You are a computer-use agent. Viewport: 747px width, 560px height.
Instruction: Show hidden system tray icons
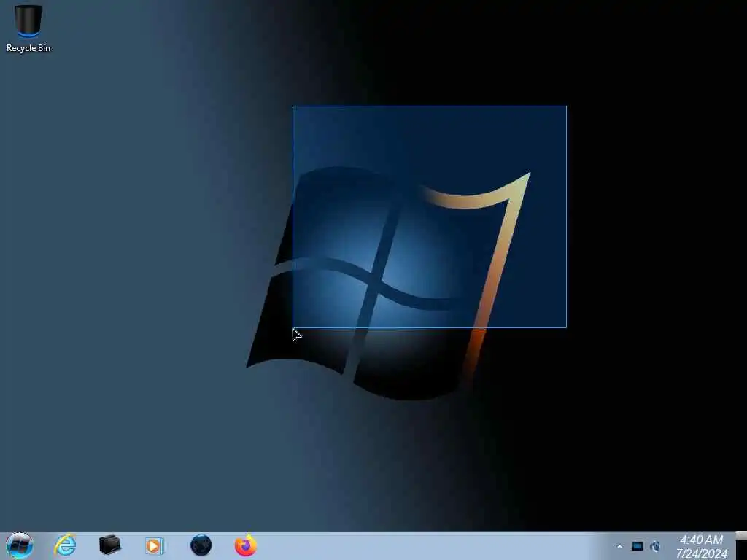pos(619,547)
